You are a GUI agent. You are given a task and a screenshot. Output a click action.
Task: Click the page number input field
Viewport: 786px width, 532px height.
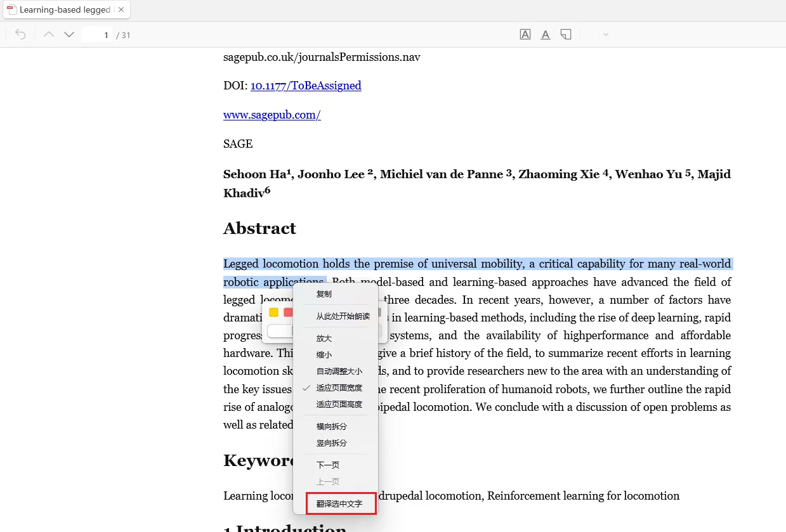[x=98, y=35]
